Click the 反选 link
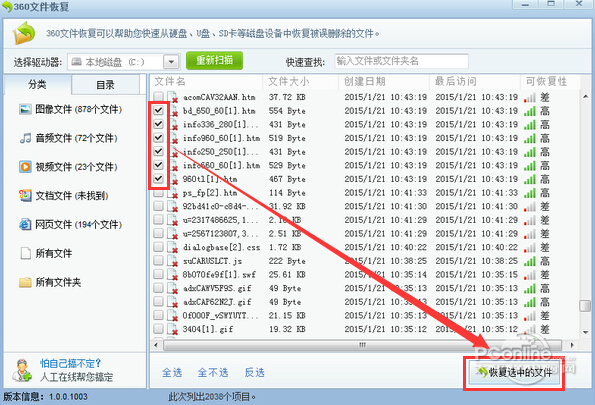Image resolution: width=595 pixels, height=405 pixels. tap(254, 373)
